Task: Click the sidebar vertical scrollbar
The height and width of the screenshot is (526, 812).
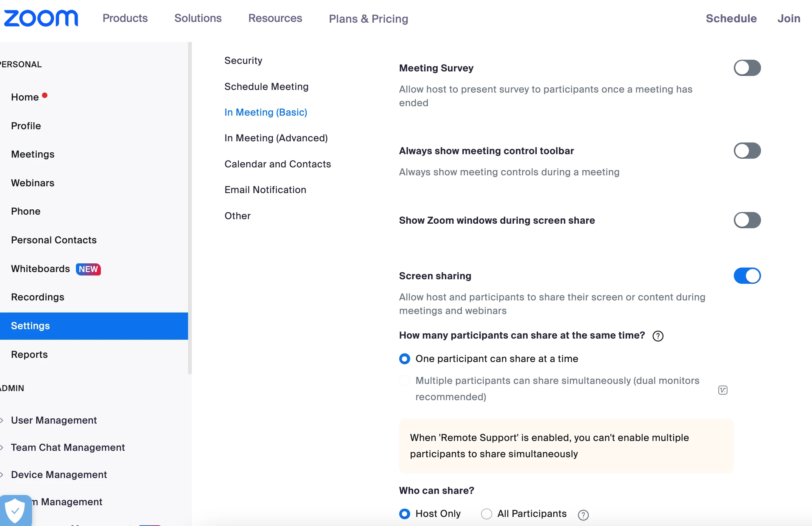Action: pyautogui.click(x=190, y=208)
